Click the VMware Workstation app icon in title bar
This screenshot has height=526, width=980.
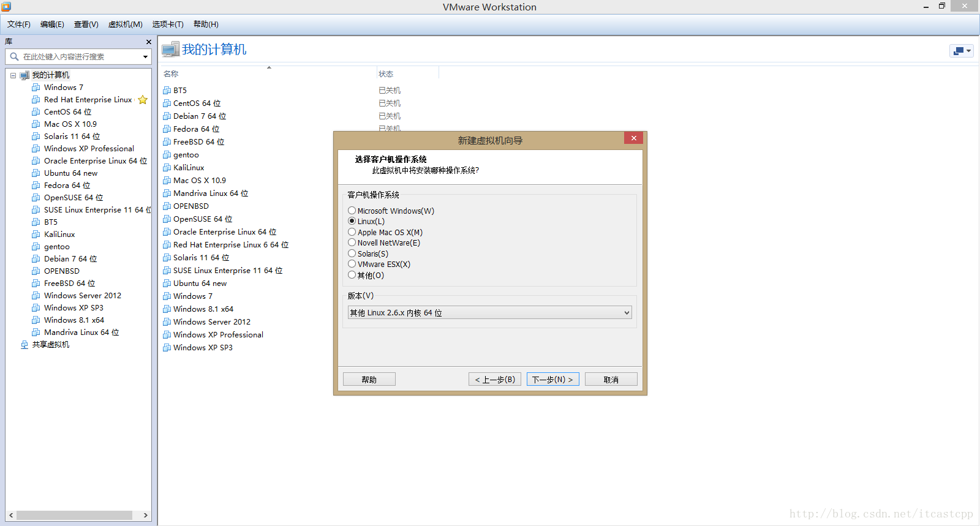[x=6, y=7]
